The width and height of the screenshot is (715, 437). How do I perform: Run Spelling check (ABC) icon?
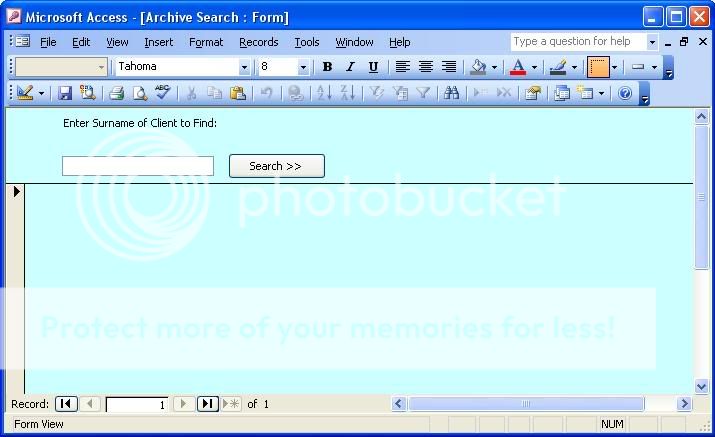point(162,92)
